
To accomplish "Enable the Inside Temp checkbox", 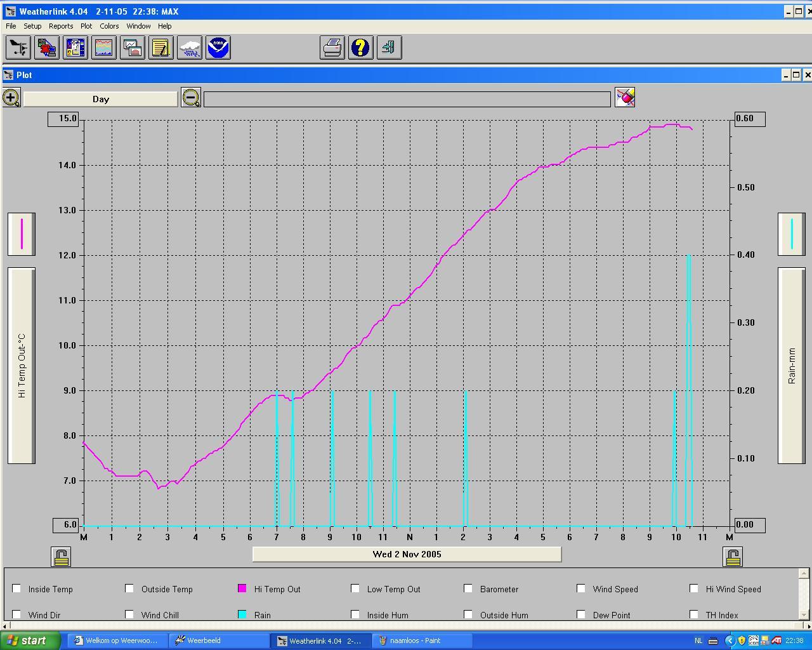I will (16, 588).
